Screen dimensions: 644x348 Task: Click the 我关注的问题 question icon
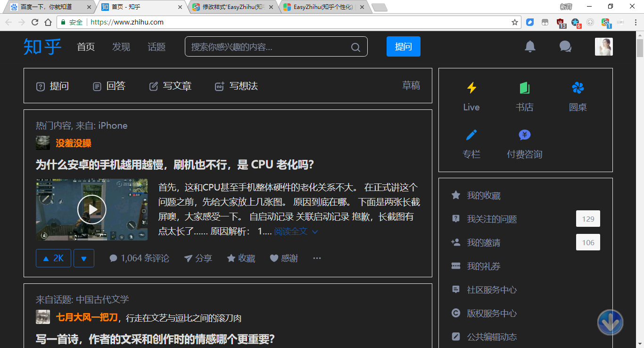pyautogui.click(x=456, y=219)
